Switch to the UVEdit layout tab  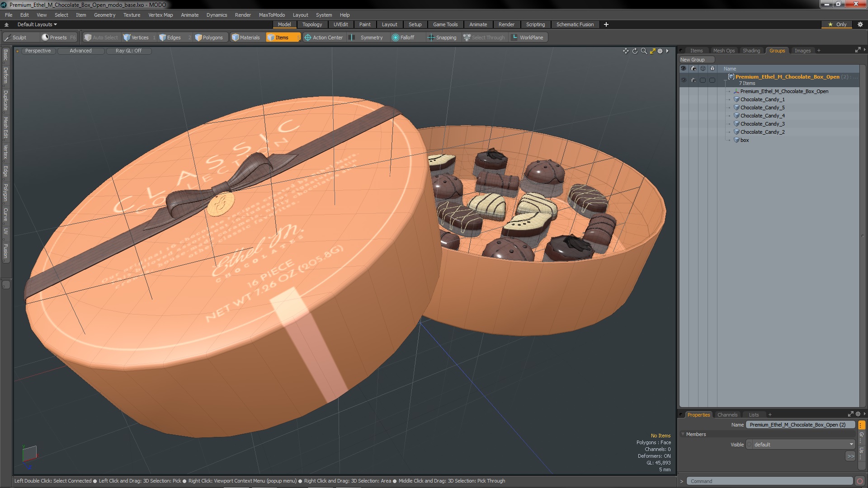point(340,24)
